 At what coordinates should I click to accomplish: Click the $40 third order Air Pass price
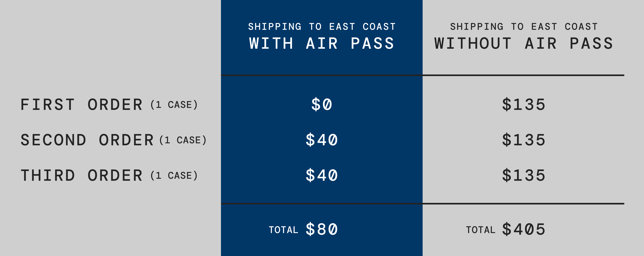[322, 175]
